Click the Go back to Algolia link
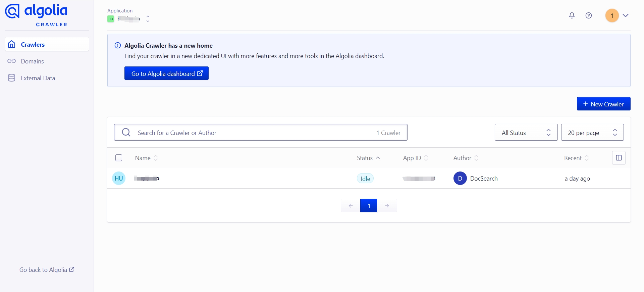 [47, 270]
